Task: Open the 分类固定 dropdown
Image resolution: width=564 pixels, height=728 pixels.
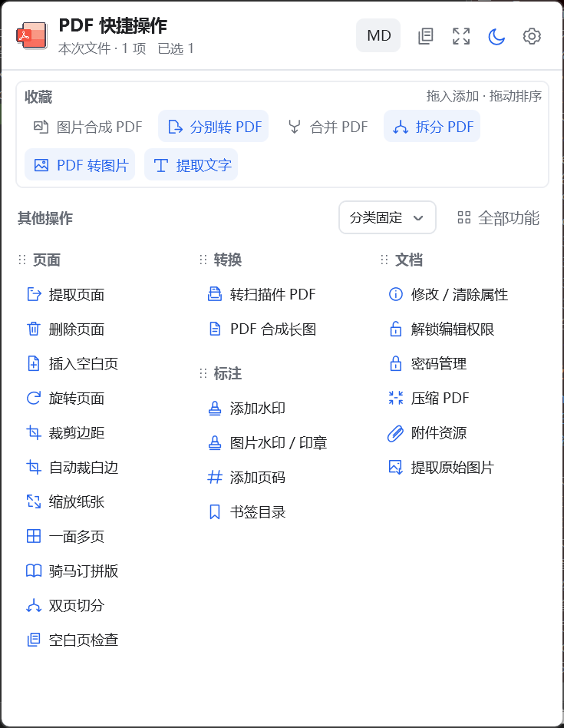Action: click(388, 217)
